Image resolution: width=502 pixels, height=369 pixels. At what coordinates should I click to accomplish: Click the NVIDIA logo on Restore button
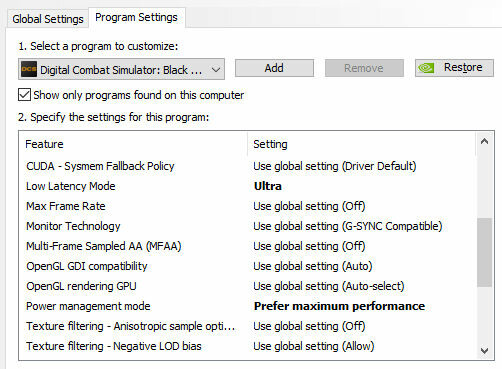(426, 68)
